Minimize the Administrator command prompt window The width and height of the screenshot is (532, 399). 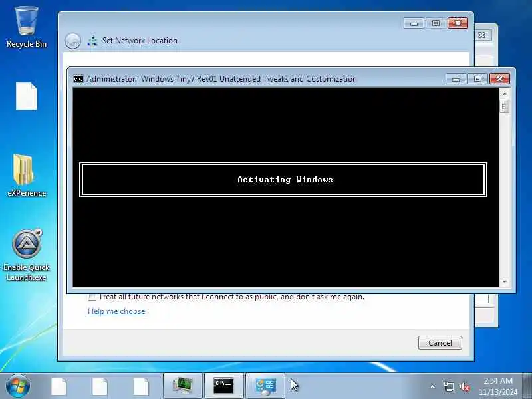[x=456, y=79]
